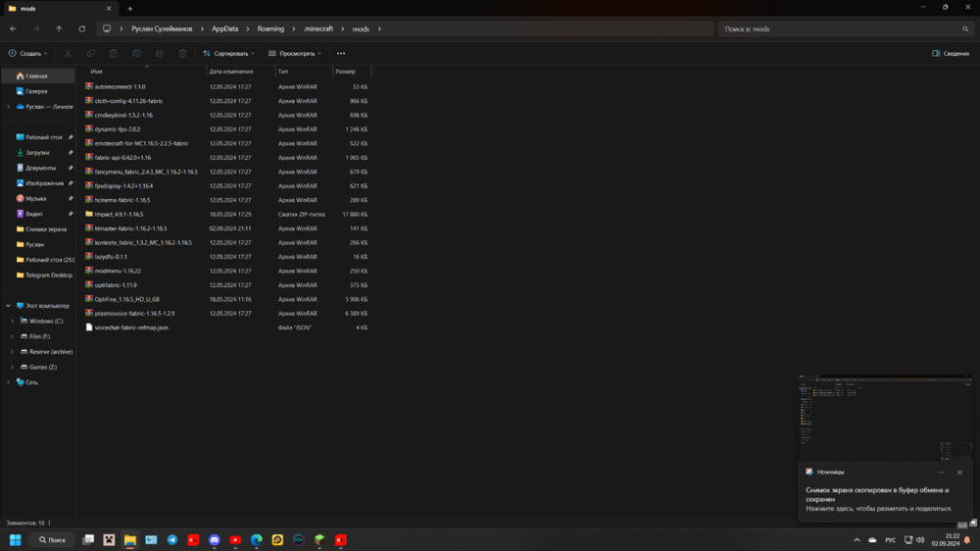Open the three-dots more options menu
The image size is (980, 551).
341,54
